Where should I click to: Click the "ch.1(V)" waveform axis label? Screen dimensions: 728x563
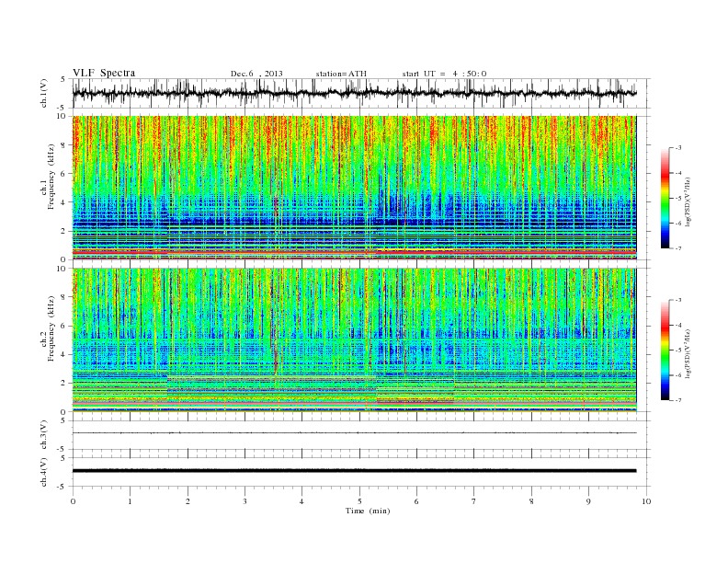[x=45, y=93]
